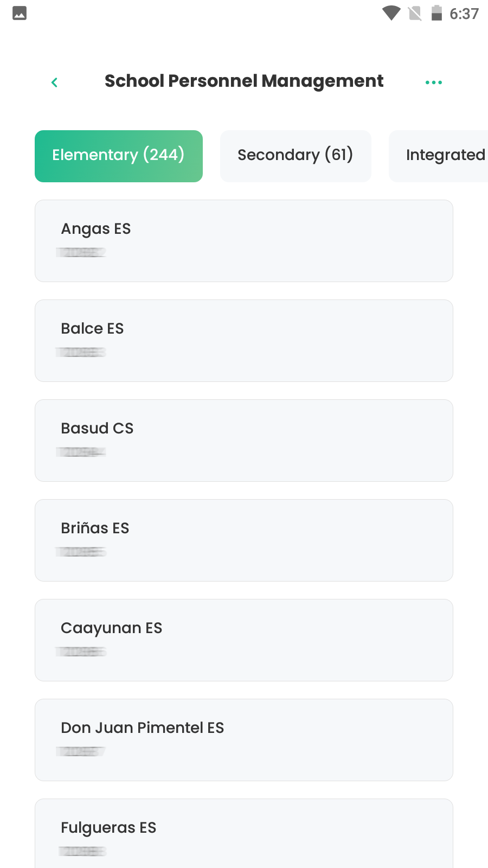Select the Elementary (244) tab
Image resolution: width=488 pixels, height=868 pixels.
click(119, 156)
